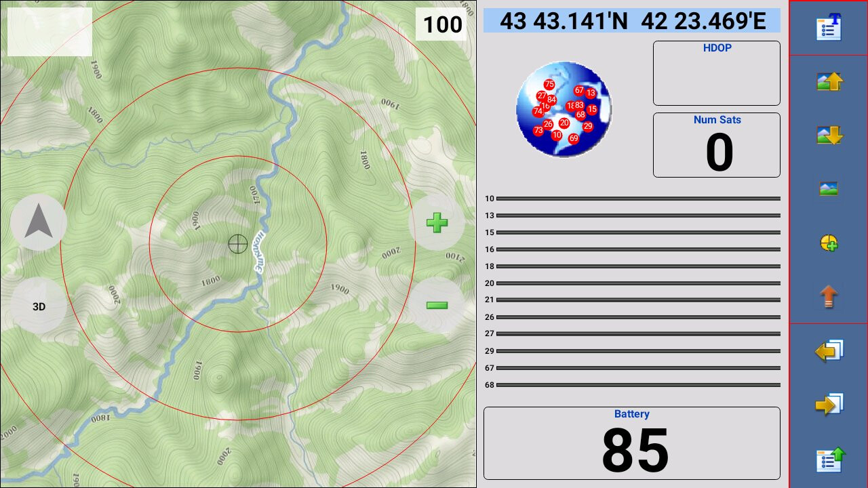Go to previous page with left arrow icon
This screenshot has width=868, height=488.
click(x=829, y=350)
